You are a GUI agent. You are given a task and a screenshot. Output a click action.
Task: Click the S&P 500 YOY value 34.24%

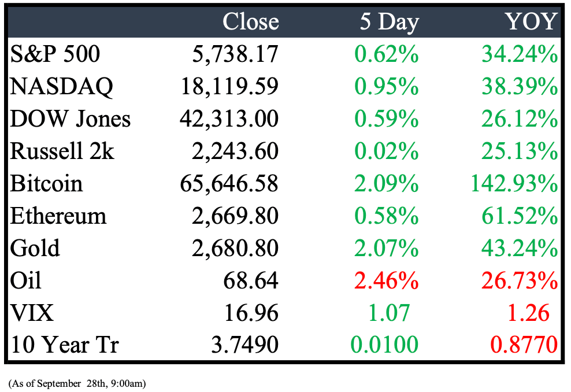[x=520, y=54]
